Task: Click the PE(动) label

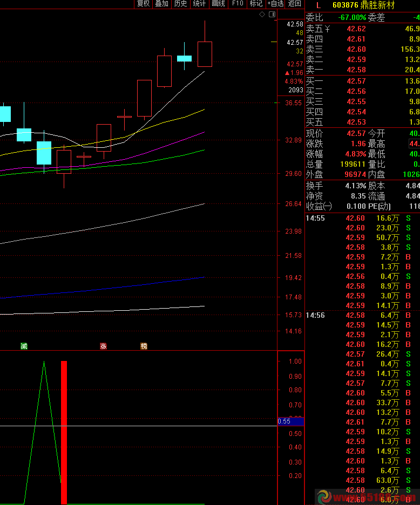Action: (380, 207)
